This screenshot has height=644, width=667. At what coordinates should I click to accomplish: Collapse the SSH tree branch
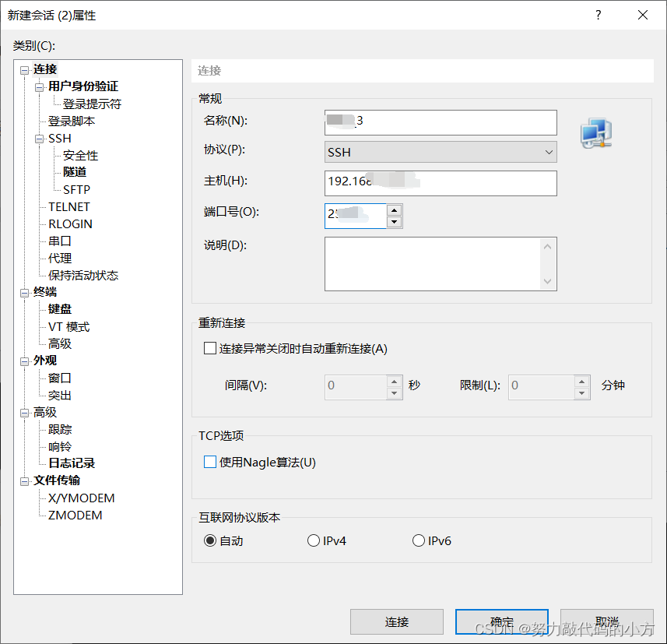coord(38,138)
